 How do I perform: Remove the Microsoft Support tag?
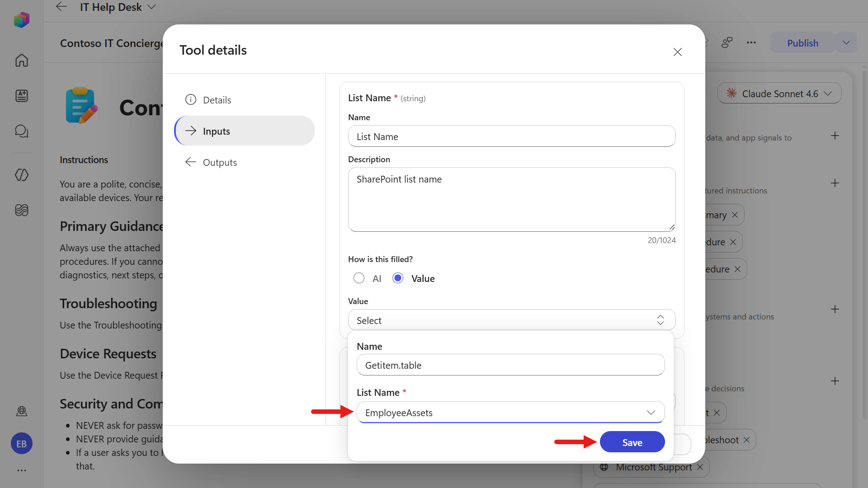point(700,467)
